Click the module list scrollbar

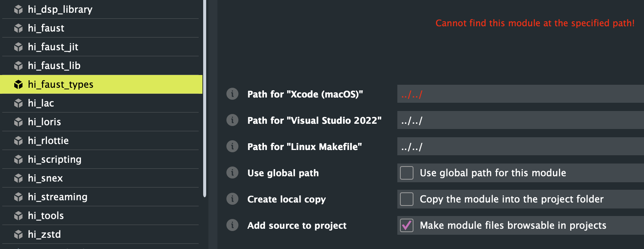[x=205, y=99]
